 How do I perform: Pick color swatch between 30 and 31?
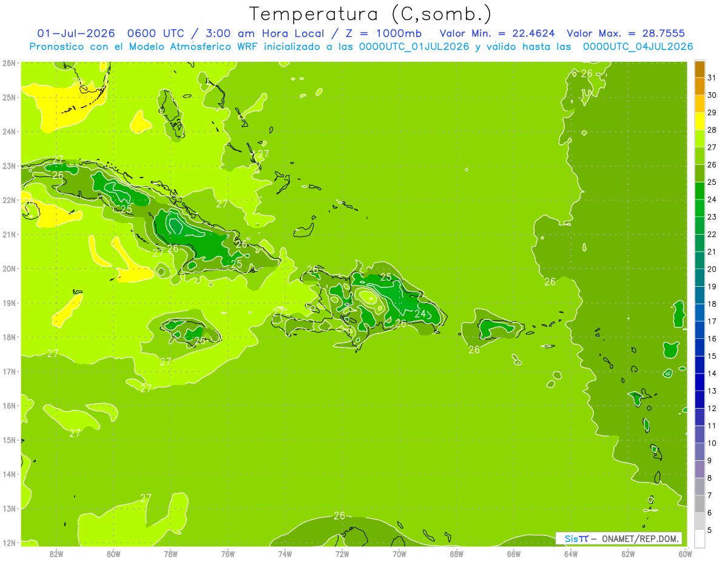699,87
